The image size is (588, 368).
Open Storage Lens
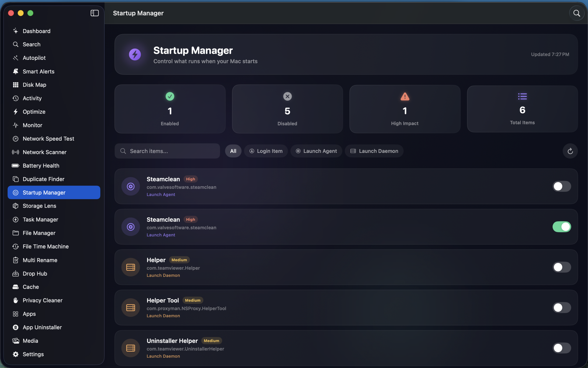54,206
